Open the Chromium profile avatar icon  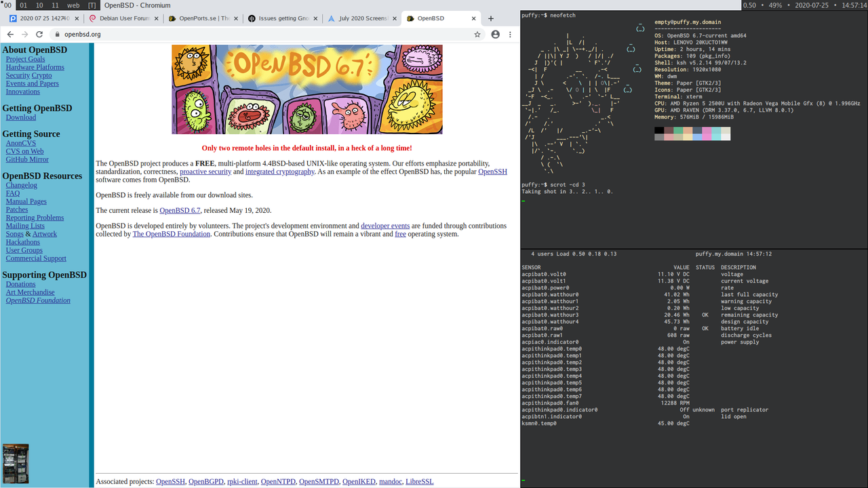point(496,34)
